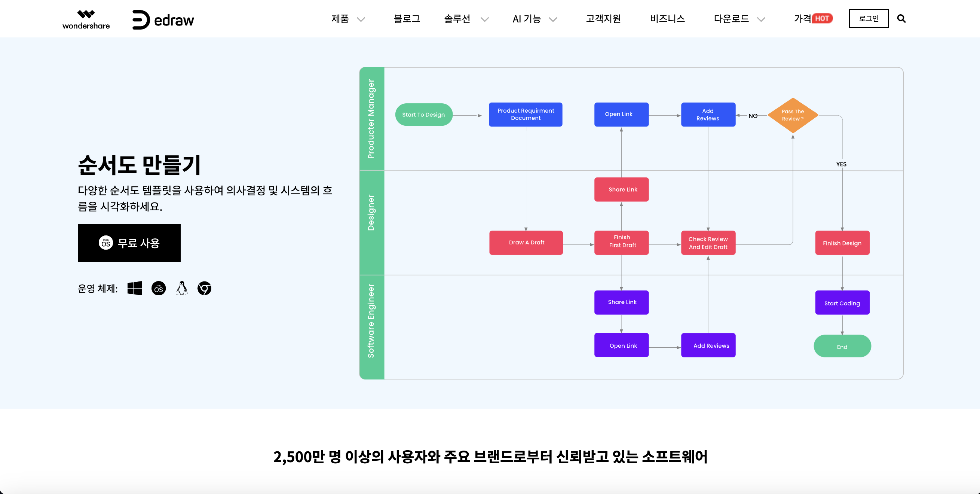Viewport: 980px width, 494px height.
Task: Click the Share Link node in Designer row
Action: pos(622,189)
